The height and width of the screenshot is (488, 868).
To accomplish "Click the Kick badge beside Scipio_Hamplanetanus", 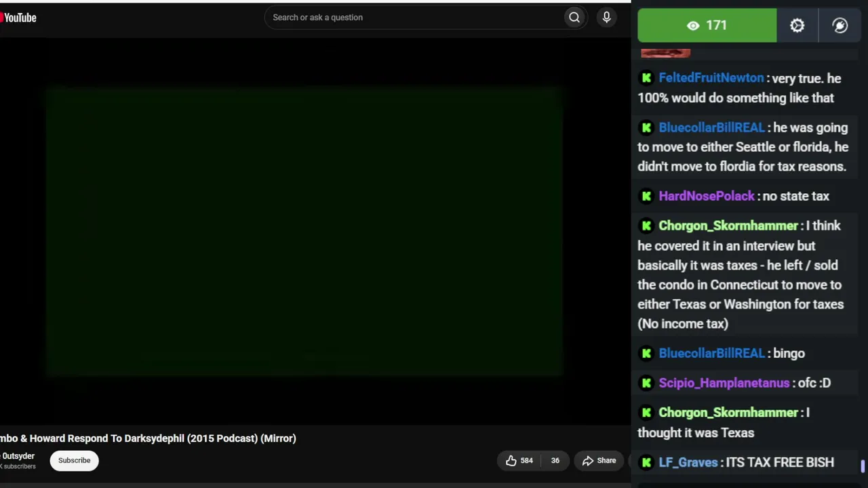I will pos(647,383).
